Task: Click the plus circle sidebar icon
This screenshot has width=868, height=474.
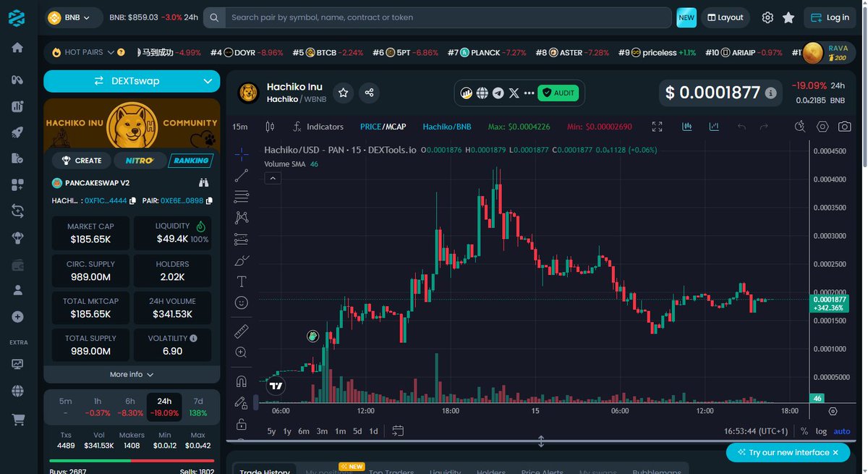Action: tap(17, 317)
